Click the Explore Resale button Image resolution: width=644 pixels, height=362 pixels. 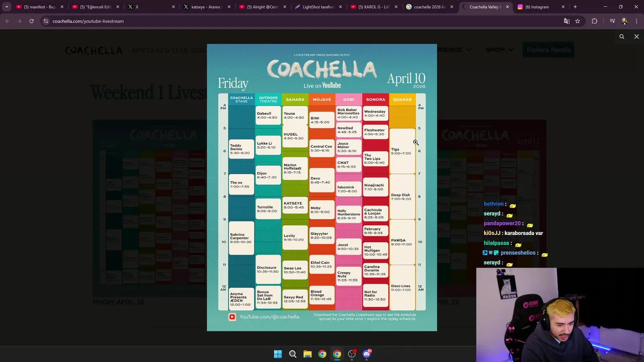point(548,50)
